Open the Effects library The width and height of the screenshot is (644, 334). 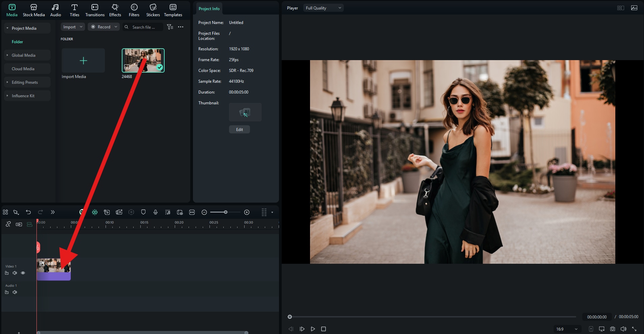click(115, 10)
